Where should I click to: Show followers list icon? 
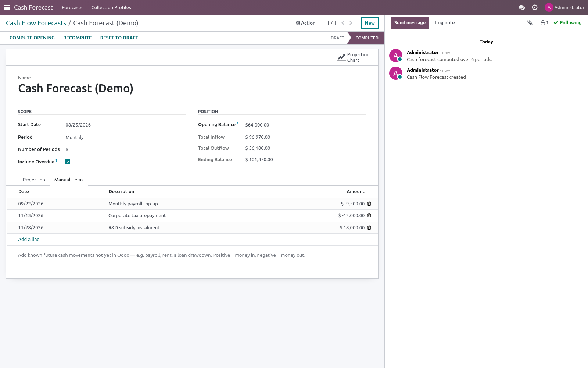545,23
